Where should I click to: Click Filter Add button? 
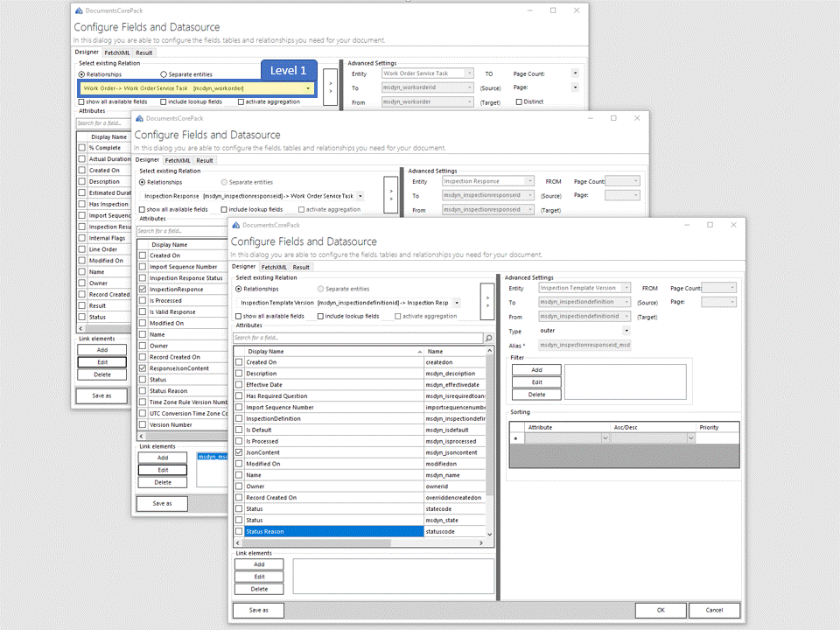536,370
